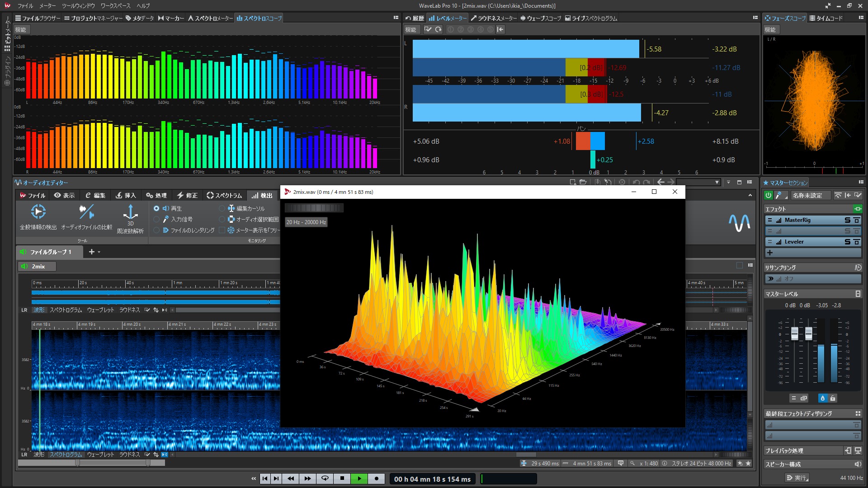868x488 pixels.
Task: Switch to the ラウドネスメーター tab
Action: click(493, 18)
